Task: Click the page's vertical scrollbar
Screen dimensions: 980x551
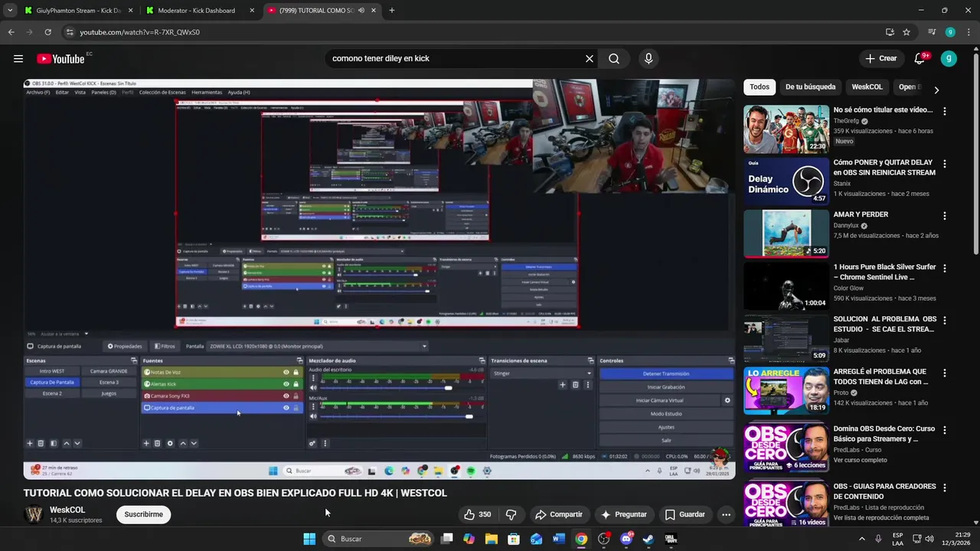Action: point(976,153)
